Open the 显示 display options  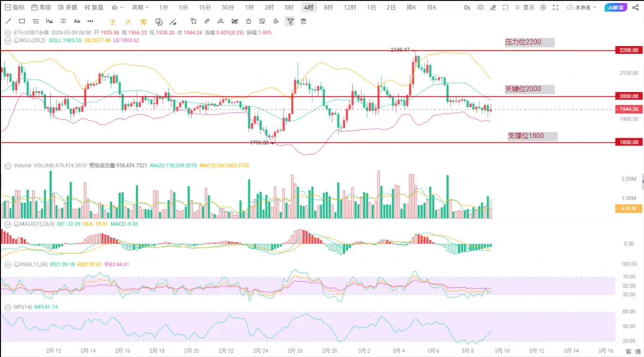click(x=526, y=7)
